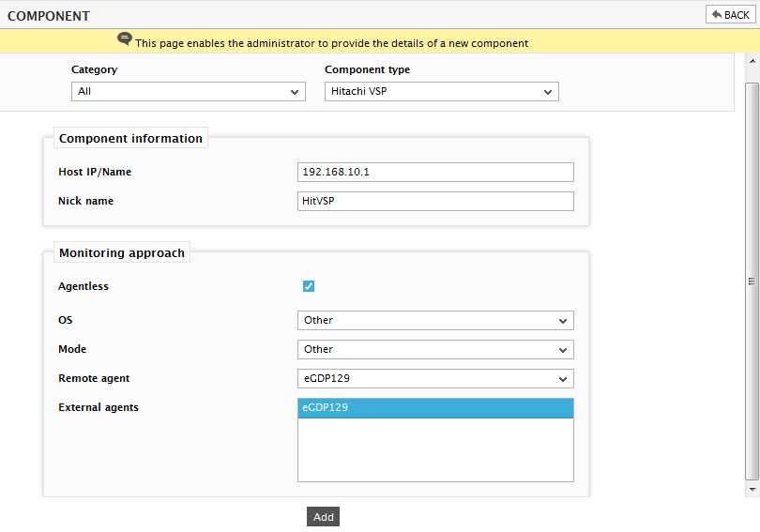Open the Hitachi VSP component type dropdown

(442, 92)
